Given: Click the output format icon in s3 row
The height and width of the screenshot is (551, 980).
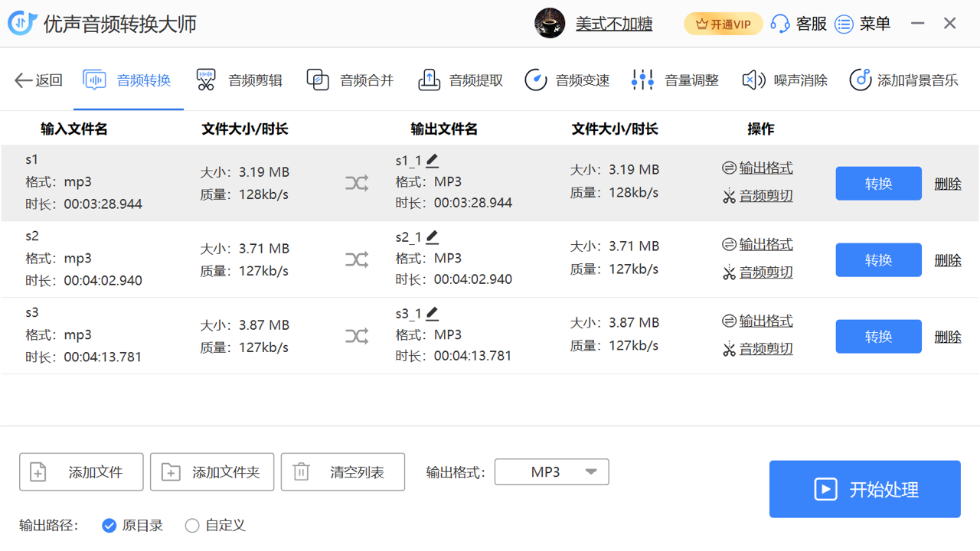Looking at the screenshot, I should coord(729,321).
